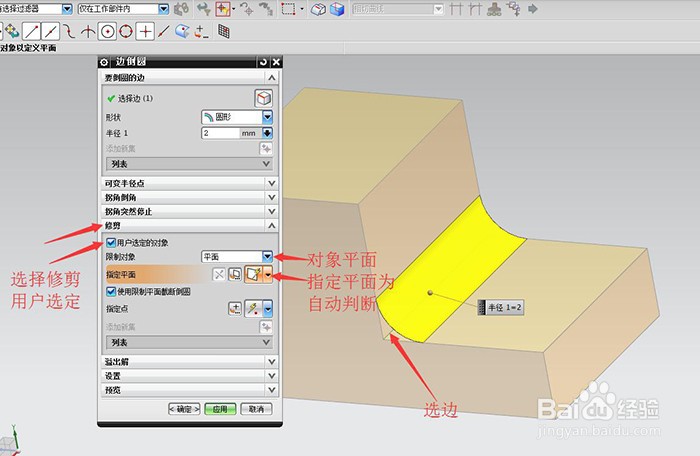Toggle the end point snap icon
This screenshot has width=700, height=456.
coord(32,32)
